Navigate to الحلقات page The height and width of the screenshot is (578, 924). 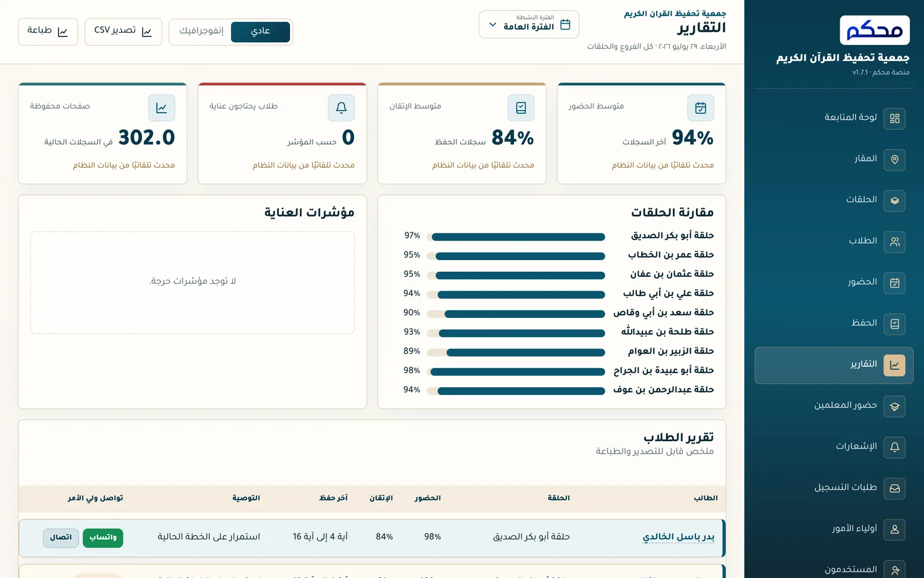pos(834,201)
